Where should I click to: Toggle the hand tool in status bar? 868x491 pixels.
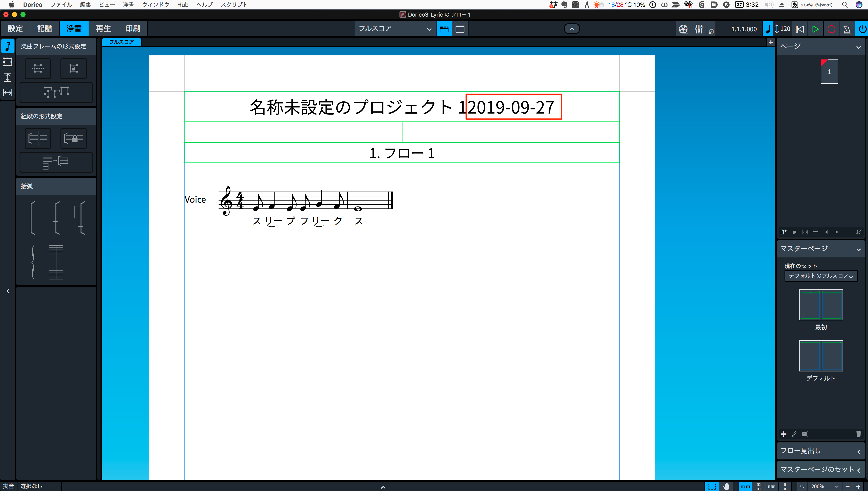coord(726,486)
